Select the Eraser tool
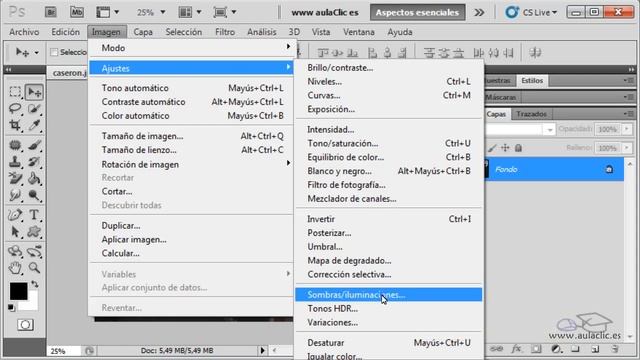 tap(15, 178)
